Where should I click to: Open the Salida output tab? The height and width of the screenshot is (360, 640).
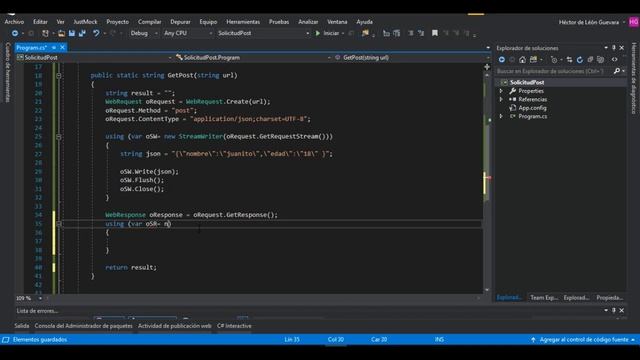(22, 326)
